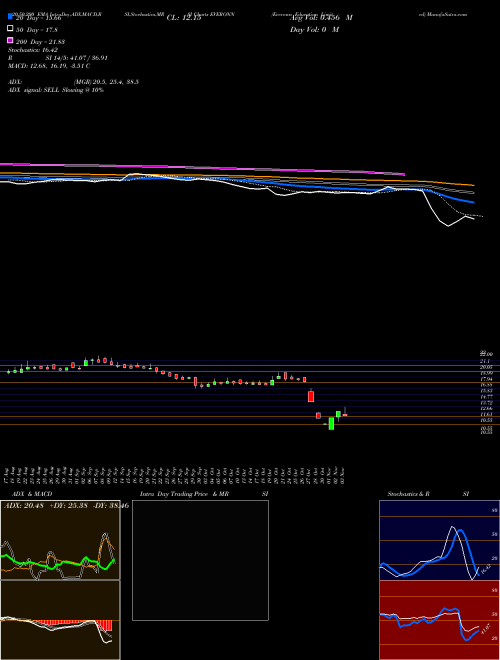This screenshot has width=500, height=660.
Task: Select the 'Stochastics: 16.42' readout
Action: click(x=33, y=50)
